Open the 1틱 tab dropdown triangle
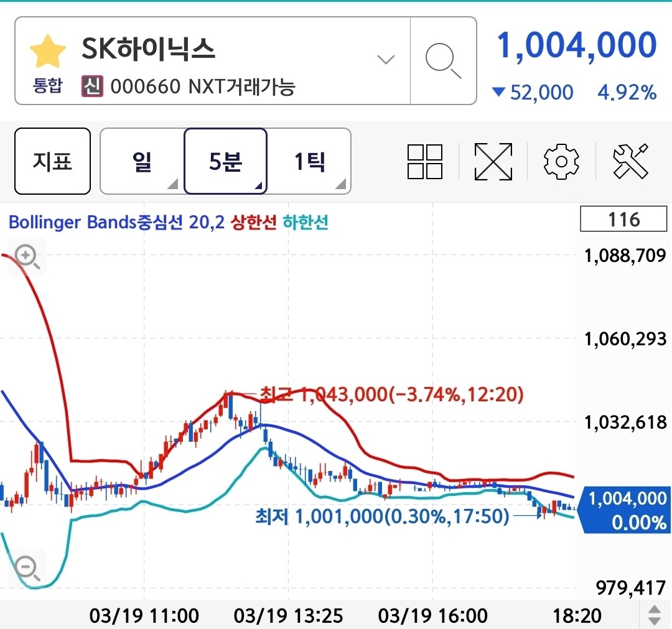 (341, 184)
